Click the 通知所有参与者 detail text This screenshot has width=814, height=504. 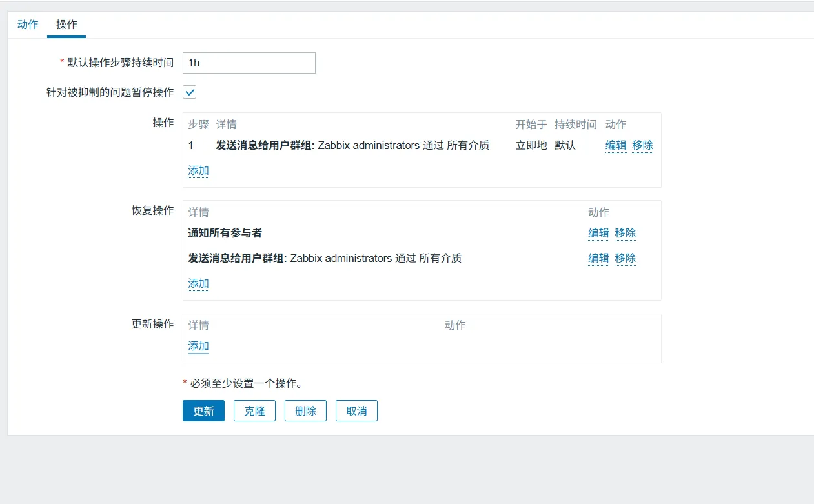tap(225, 233)
